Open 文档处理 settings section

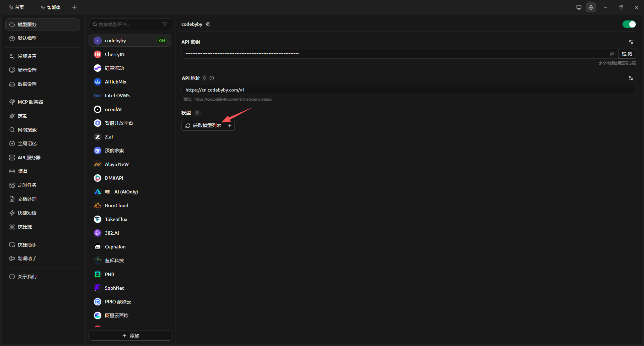tap(43, 199)
